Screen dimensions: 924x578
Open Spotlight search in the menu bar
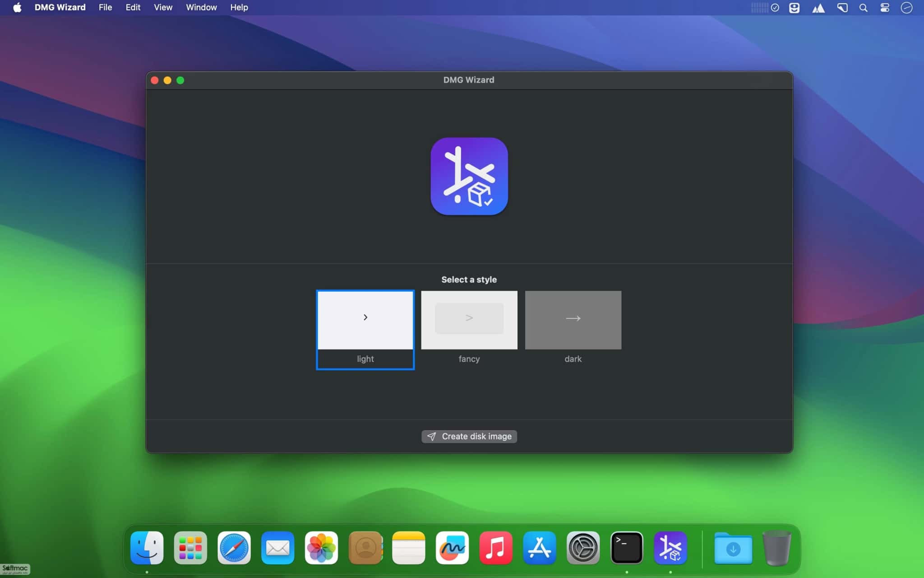864,8
